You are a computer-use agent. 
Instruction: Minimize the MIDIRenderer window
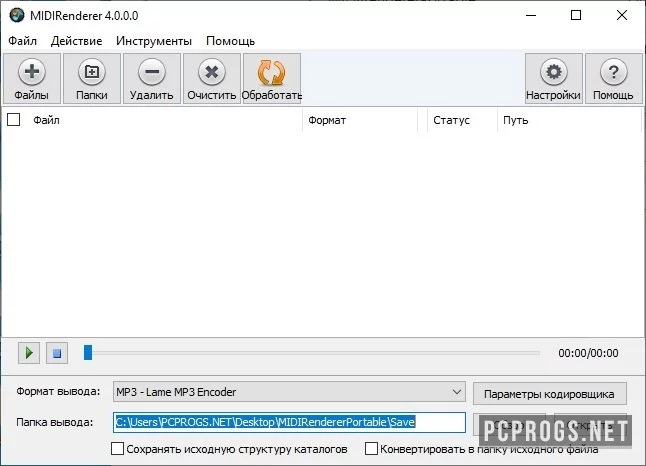click(531, 16)
